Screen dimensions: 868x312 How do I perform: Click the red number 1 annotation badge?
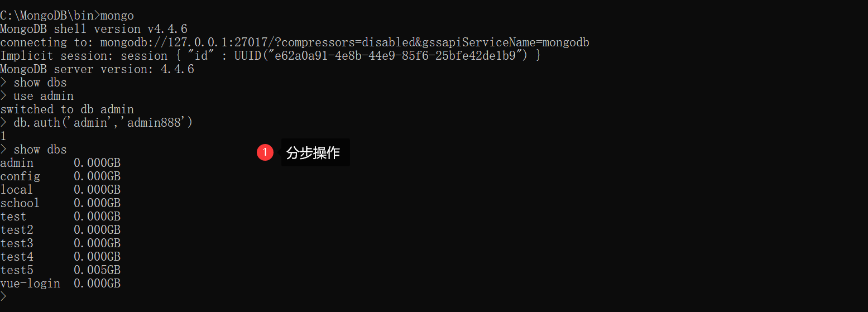(x=265, y=152)
